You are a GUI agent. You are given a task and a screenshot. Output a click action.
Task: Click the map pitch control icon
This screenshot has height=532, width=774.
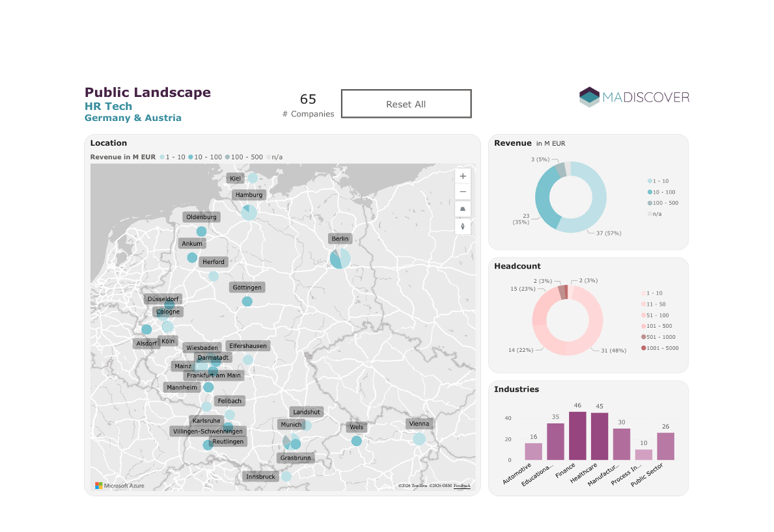(462, 209)
